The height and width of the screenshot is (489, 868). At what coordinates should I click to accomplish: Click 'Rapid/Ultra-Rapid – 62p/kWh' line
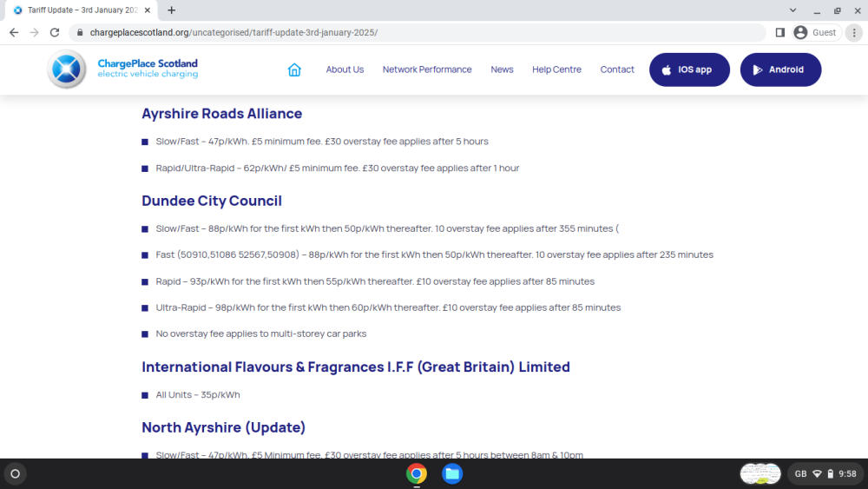click(x=338, y=168)
